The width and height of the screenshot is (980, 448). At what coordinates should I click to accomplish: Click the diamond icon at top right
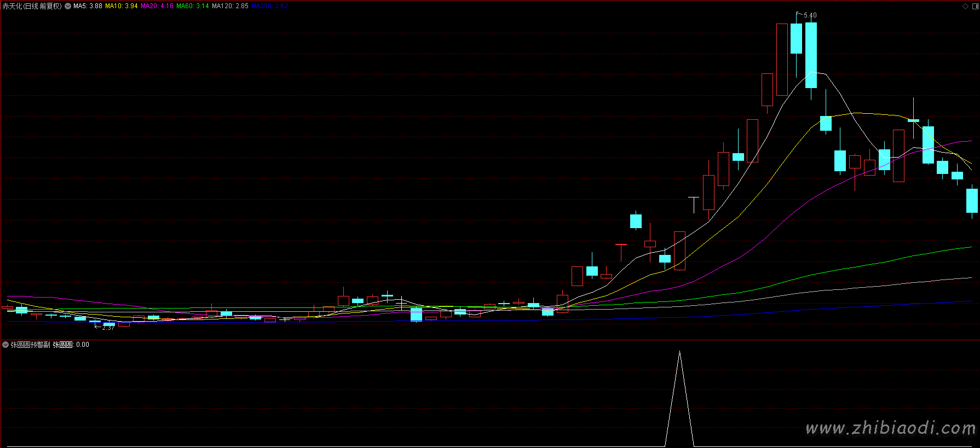(965, 6)
